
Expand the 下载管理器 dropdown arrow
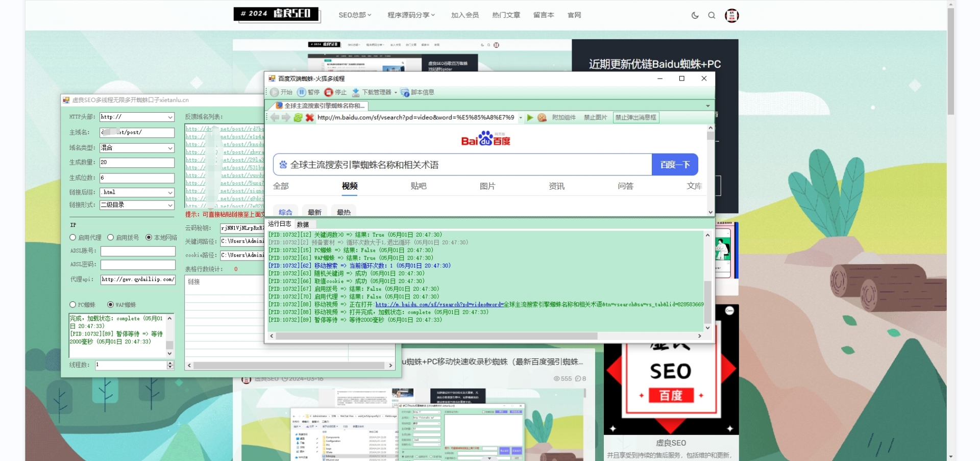click(396, 92)
